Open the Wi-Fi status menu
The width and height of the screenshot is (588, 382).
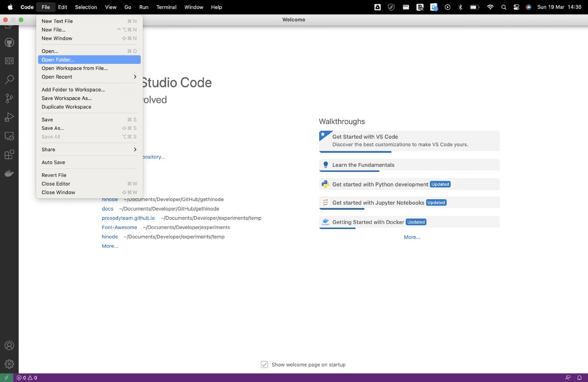pyautogui.click(x=490, y=7)
